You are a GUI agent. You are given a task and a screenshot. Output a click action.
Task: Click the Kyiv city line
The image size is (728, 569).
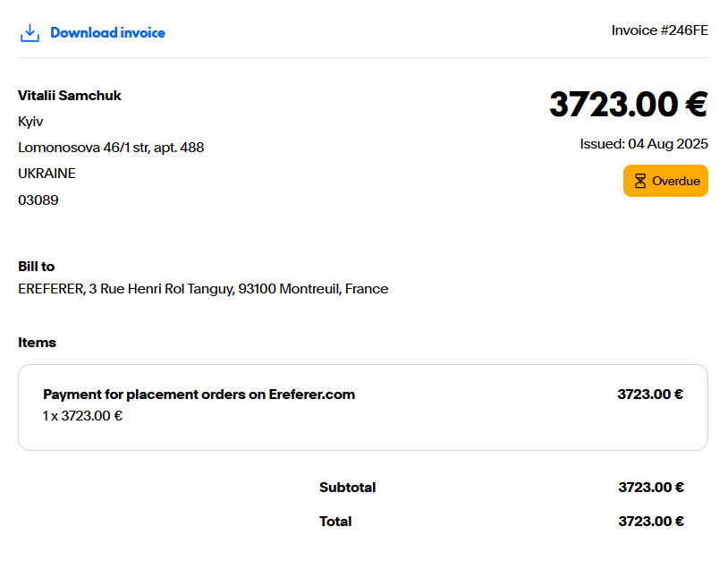[x=30, y=122]
